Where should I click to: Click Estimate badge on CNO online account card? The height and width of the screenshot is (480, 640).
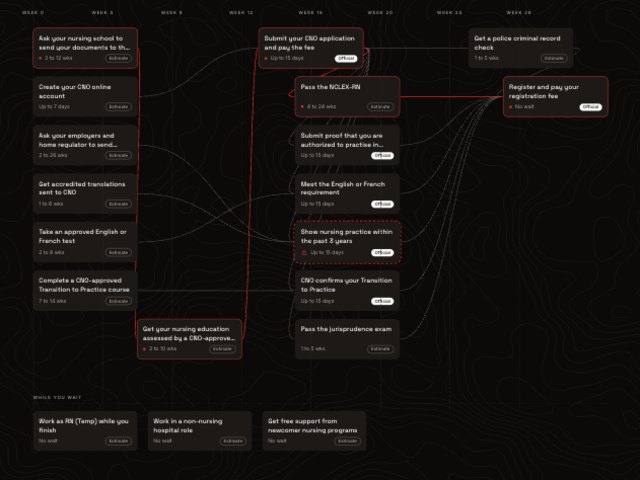pyautogui.click(x=118, y=107)
